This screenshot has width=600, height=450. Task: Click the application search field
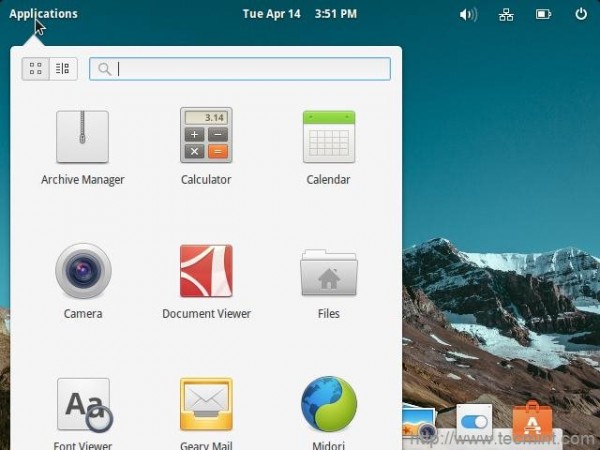tap(240, 69)
